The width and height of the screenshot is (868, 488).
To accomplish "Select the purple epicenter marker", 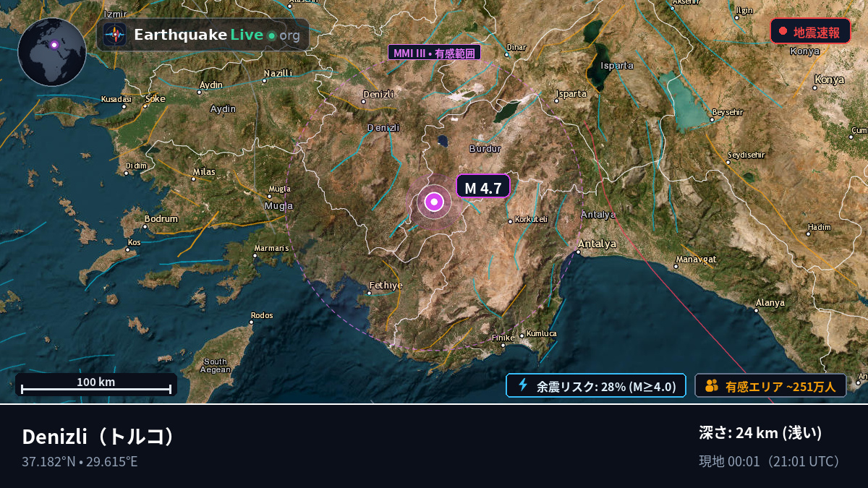I will pos(434,202).
